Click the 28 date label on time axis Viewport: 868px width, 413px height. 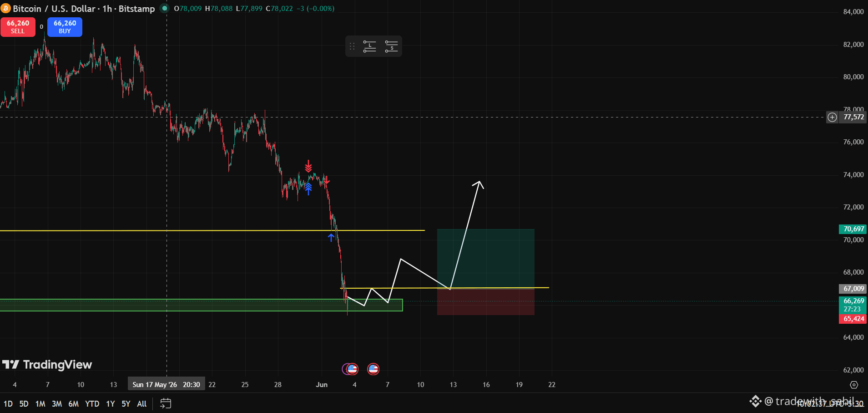278,385
